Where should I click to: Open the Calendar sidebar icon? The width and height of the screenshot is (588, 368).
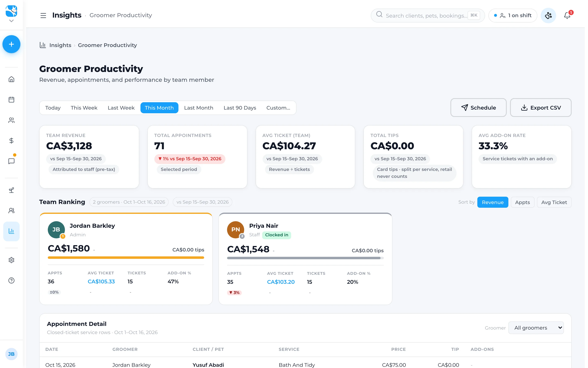11,100
